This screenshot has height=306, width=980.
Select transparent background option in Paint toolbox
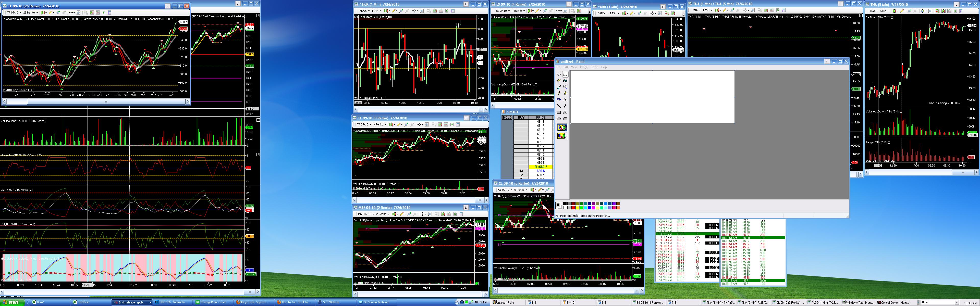click(562, 136)
